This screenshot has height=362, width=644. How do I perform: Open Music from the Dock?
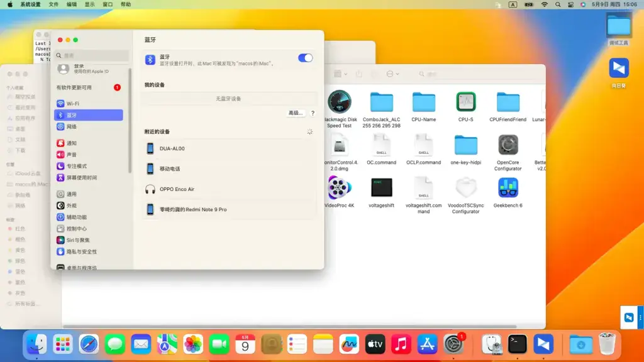tap(401, 344)
